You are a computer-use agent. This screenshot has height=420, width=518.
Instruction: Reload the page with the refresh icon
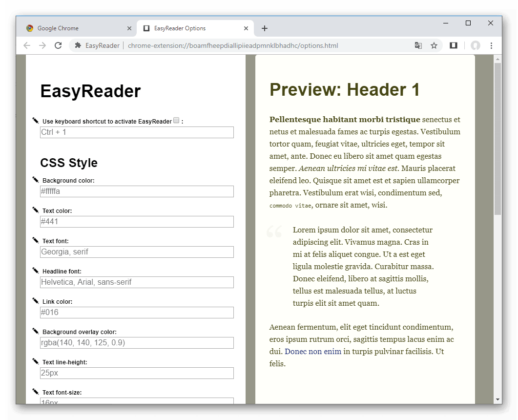click(x=58, y=45)
